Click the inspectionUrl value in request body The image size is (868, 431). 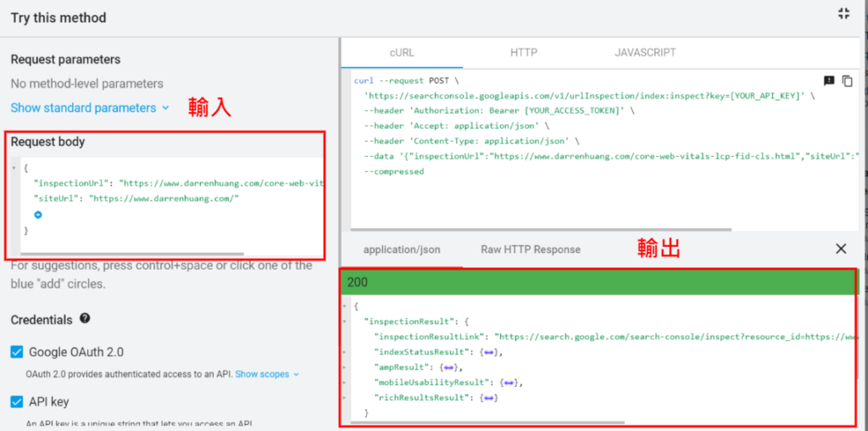(x=220, y=183)
